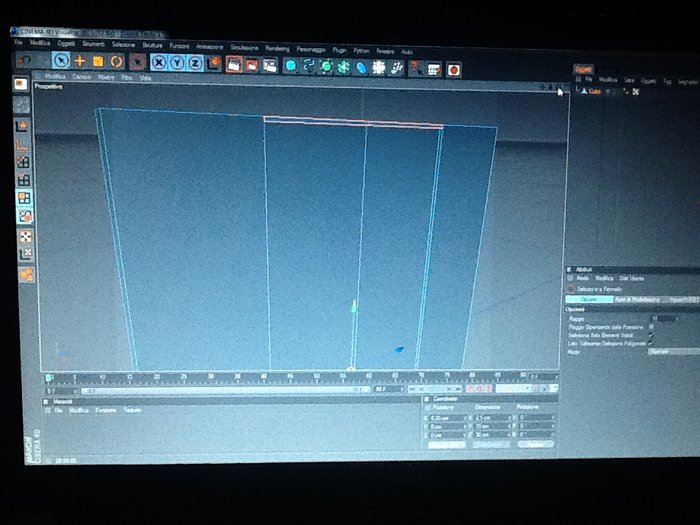
Task: Open the viewport Camere menu
Action: (81, 77)
